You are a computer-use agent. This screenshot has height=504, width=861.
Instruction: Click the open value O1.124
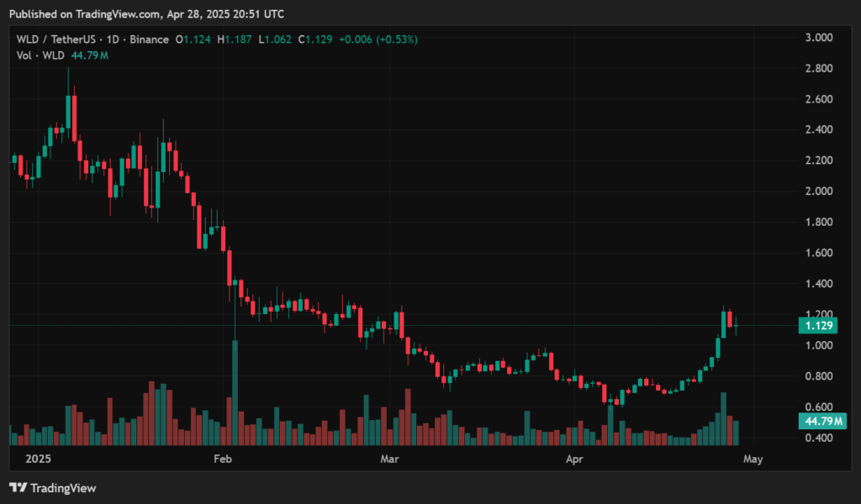(x=193, y=39)
